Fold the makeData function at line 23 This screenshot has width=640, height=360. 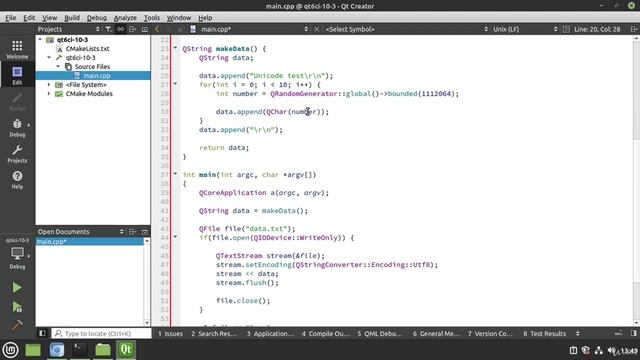176,48
